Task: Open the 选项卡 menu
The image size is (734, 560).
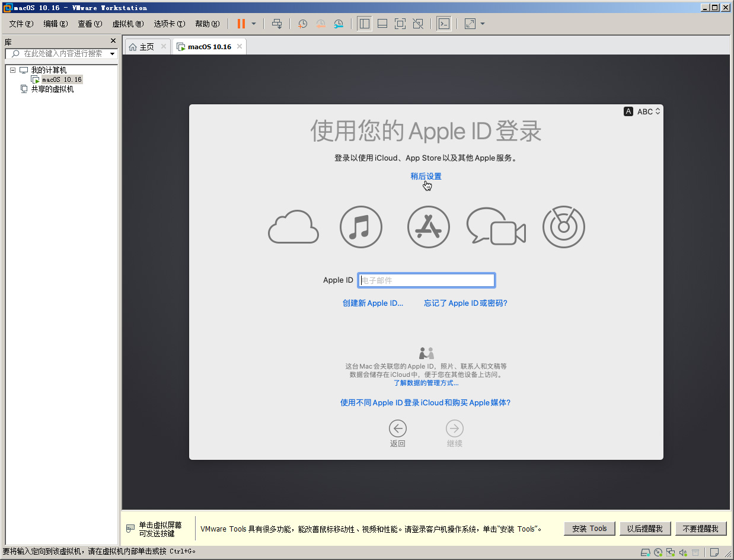Action: [x=170, y=24]
